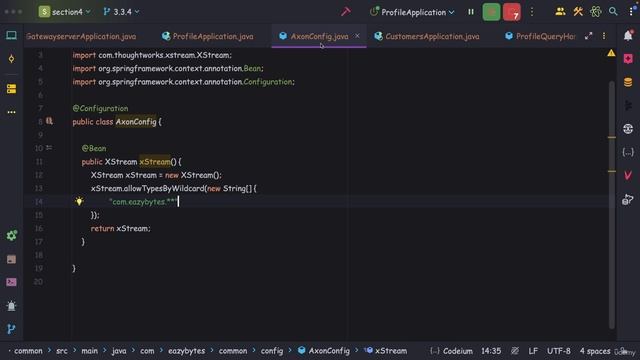
Task: Open ProfileApplication run configuration dropdown
Action: [x=412, y=12]
